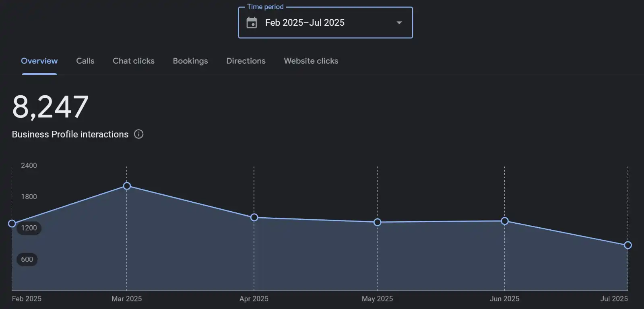Click the 8,247 interactions total
The height and width of the screenshot is (309, 644).
pos(50,107)
